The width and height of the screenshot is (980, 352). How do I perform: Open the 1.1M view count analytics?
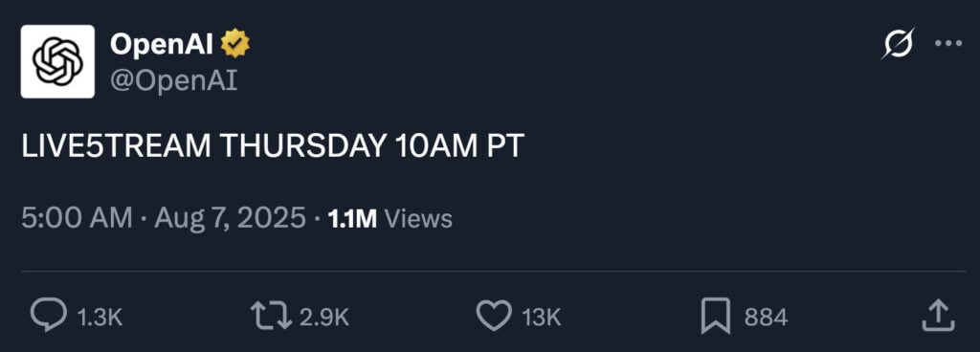(x=352, y=219)
